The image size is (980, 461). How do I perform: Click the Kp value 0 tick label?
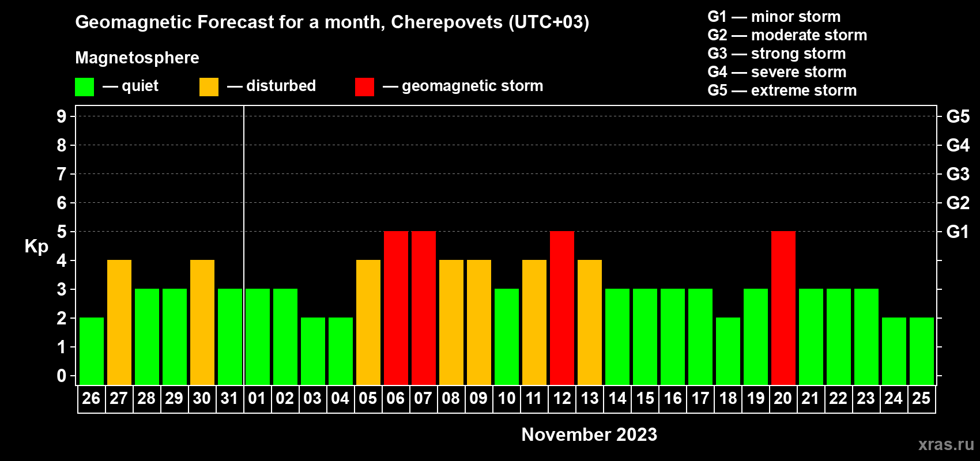pos(62,376)
